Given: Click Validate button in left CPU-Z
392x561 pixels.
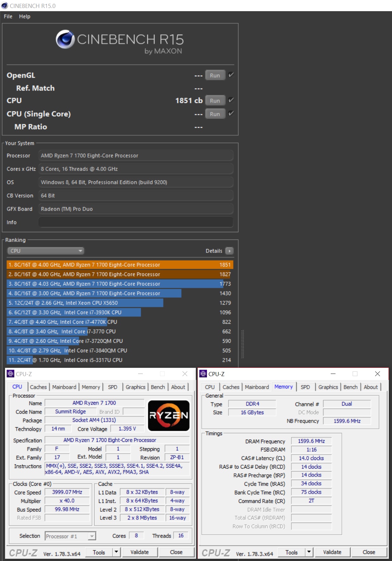Looking at the screenshot, I should pos(140,552).
